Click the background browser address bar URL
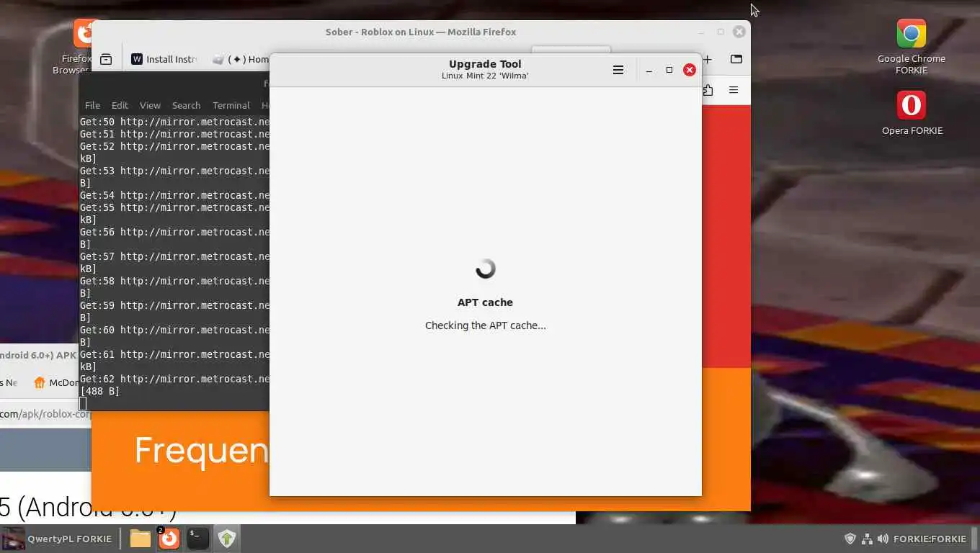The image size is (980, 553). [x=45, y=414]
